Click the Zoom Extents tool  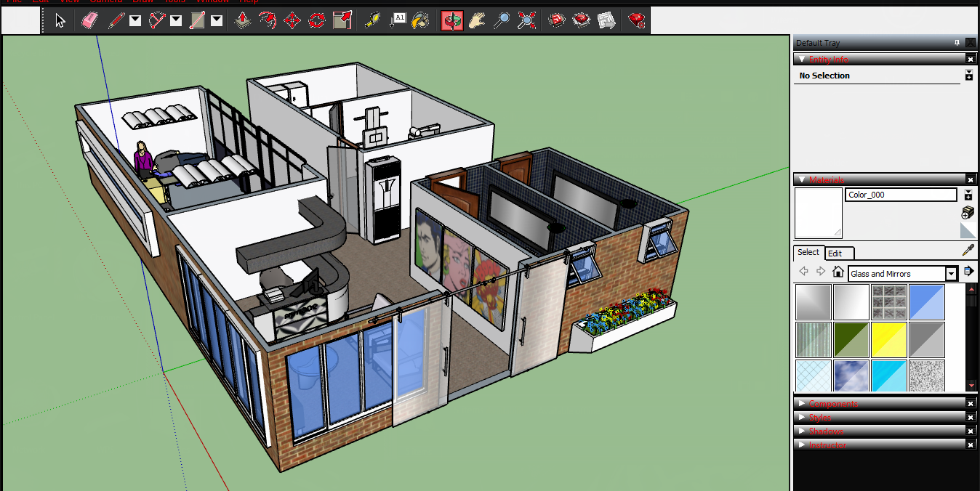(x=526, y=20)
